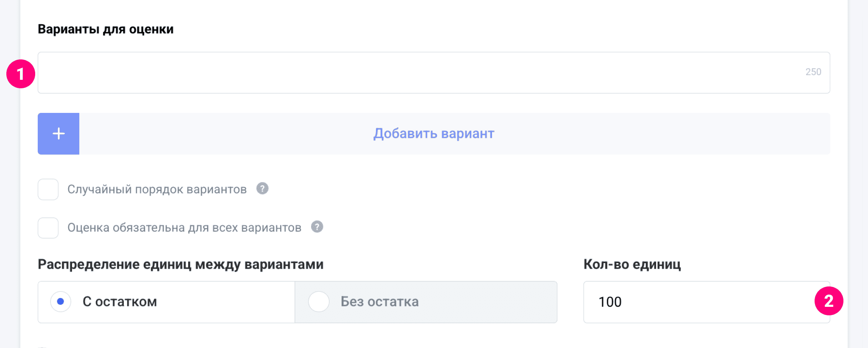
Task: Select the С остатком radio circle
Action: pos(61,302)
